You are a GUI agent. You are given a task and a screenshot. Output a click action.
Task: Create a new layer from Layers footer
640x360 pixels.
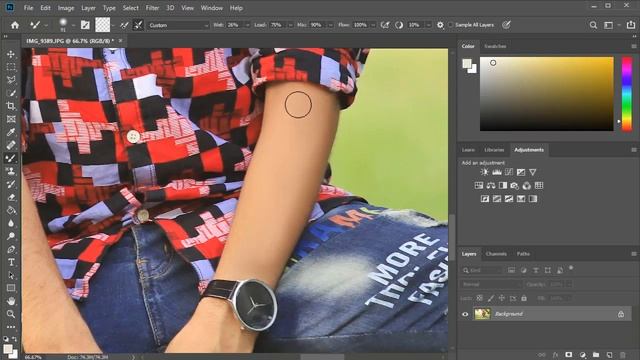coord(609,355)
